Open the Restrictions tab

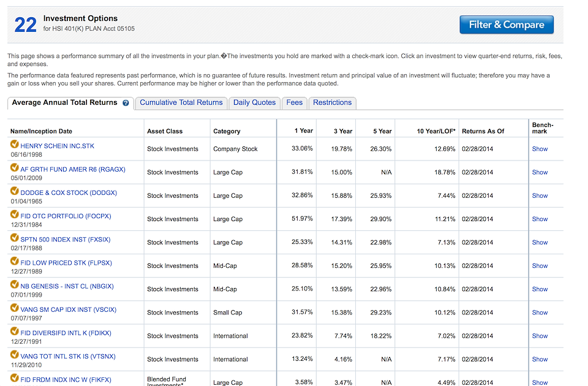point(332,103)
